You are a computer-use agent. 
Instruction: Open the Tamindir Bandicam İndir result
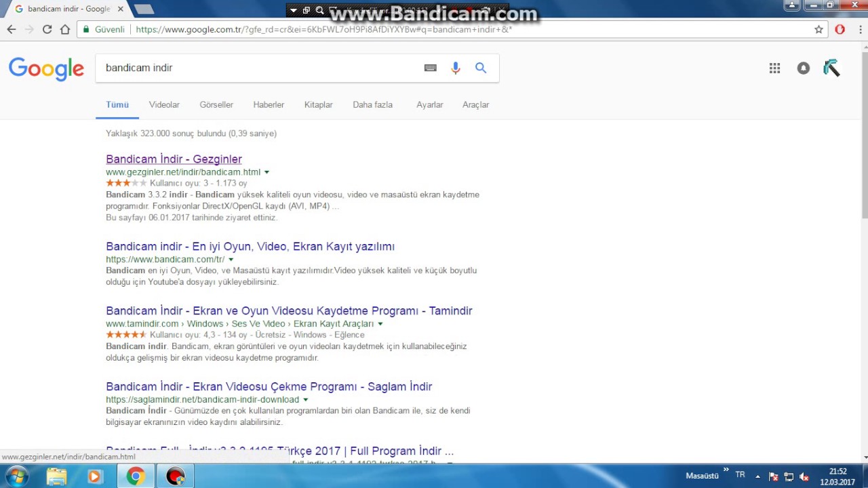(x=289, y=311)
